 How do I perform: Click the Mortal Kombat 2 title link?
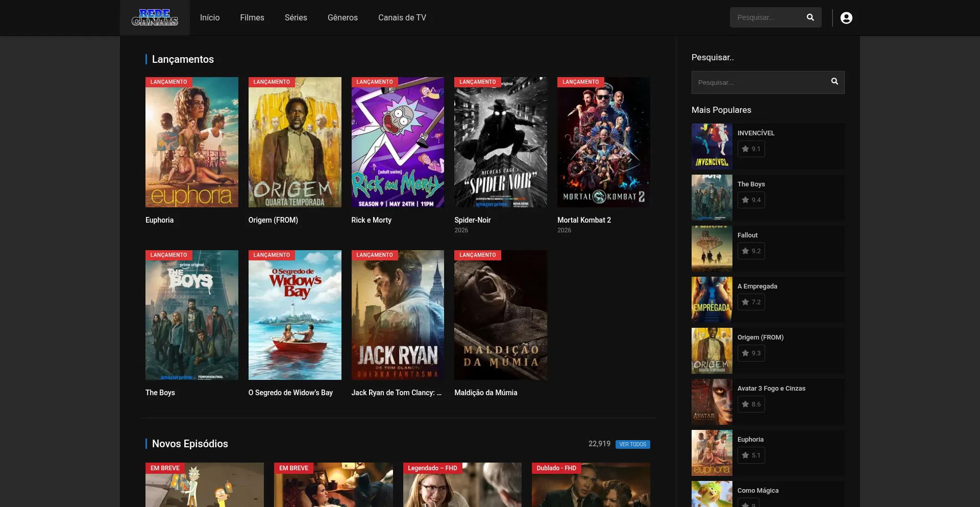pos(584,220)
